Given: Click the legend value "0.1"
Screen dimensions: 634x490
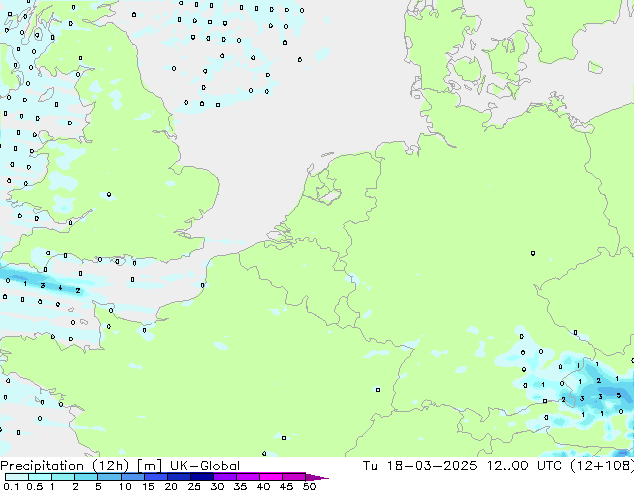Looking at the screenshot, I should (11, 486).
